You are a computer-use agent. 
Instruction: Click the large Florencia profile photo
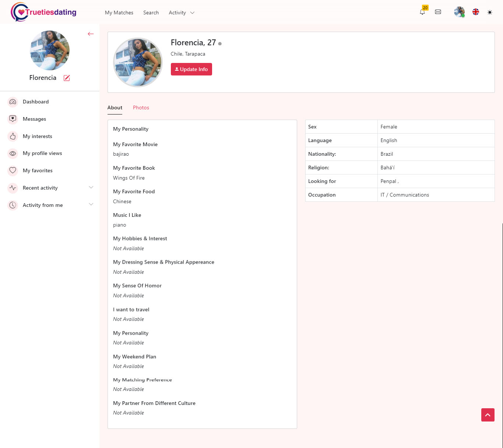click(x=138, y=62)
